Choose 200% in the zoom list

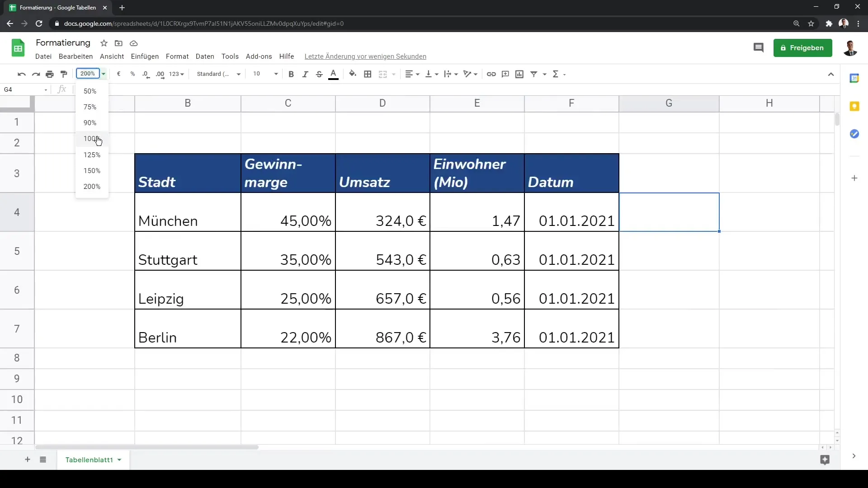tap(92, 187)
